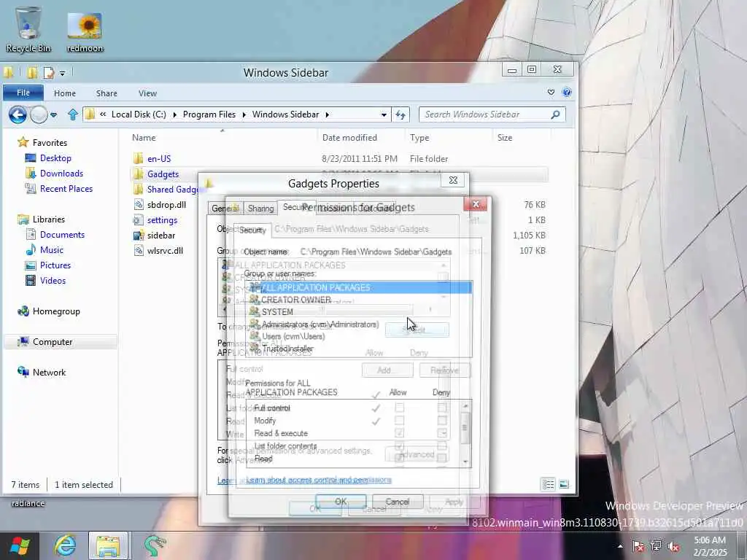This screenshot has height=560, width=747.
Task: Check Deny for Read & execute permission
Action: click(x=442, y=433)
